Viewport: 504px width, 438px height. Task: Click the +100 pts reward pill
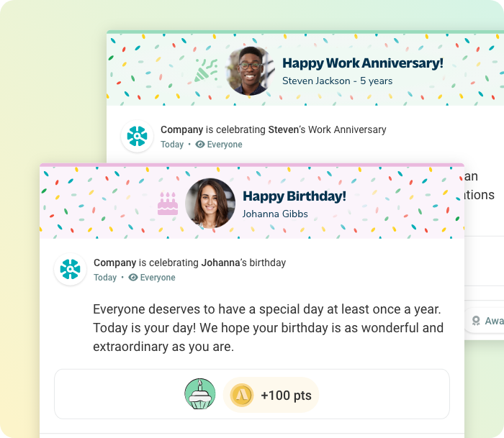[271, 395]
